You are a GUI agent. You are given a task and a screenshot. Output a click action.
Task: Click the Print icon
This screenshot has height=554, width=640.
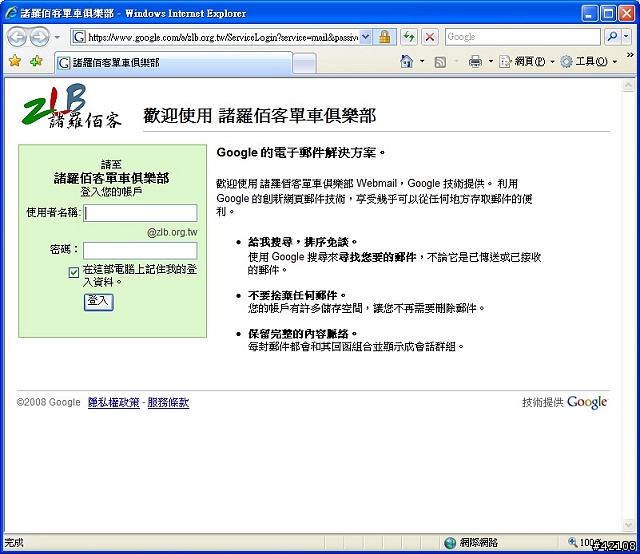click(475, 62)
